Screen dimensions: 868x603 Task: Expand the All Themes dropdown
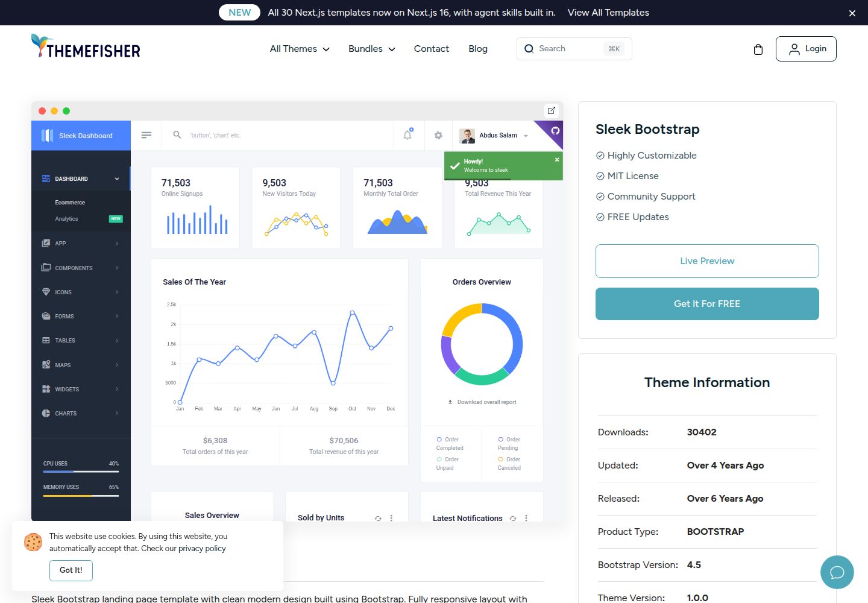[x=300, y=49]
